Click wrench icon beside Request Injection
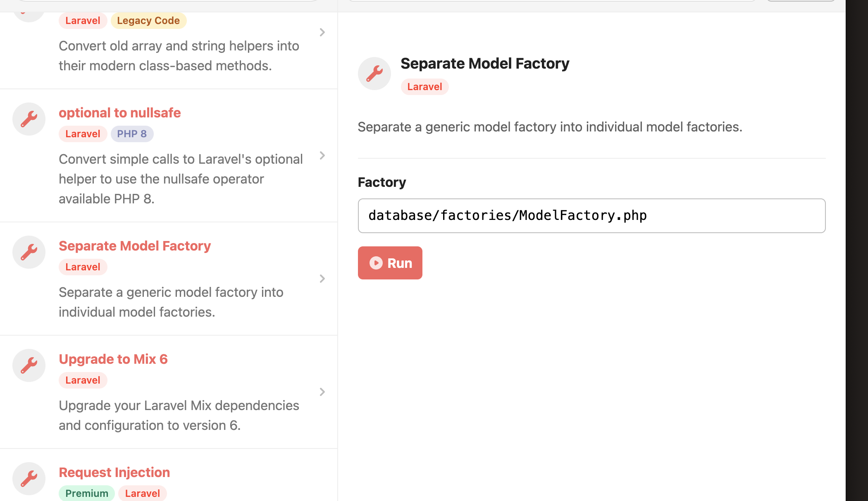 (x=29, y=479)
